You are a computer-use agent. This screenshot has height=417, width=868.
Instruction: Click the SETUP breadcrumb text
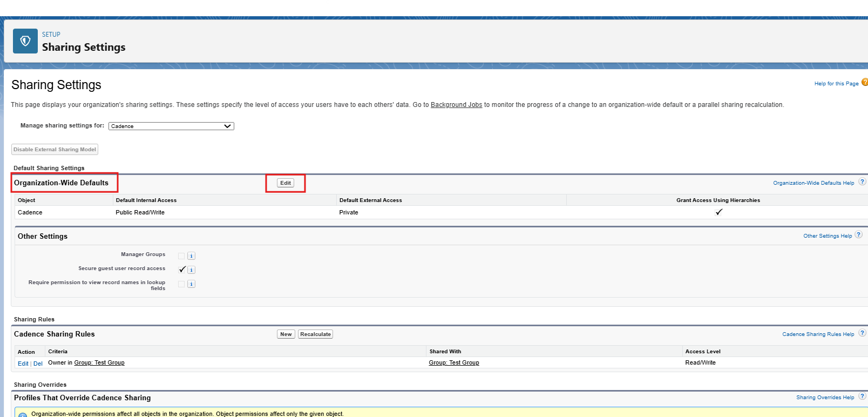[x=51, y=34]
